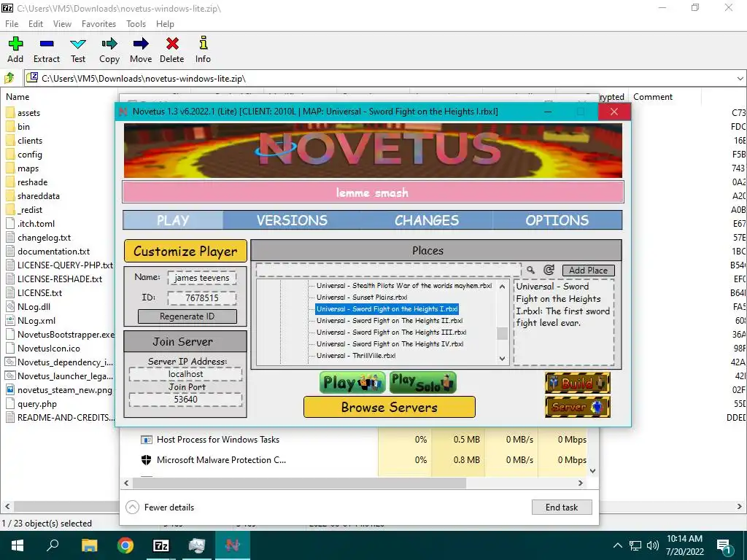Select Universal - ThrillVille.rbxl
This screenshot has height=560, width=747.
click(x=356, y=356)
